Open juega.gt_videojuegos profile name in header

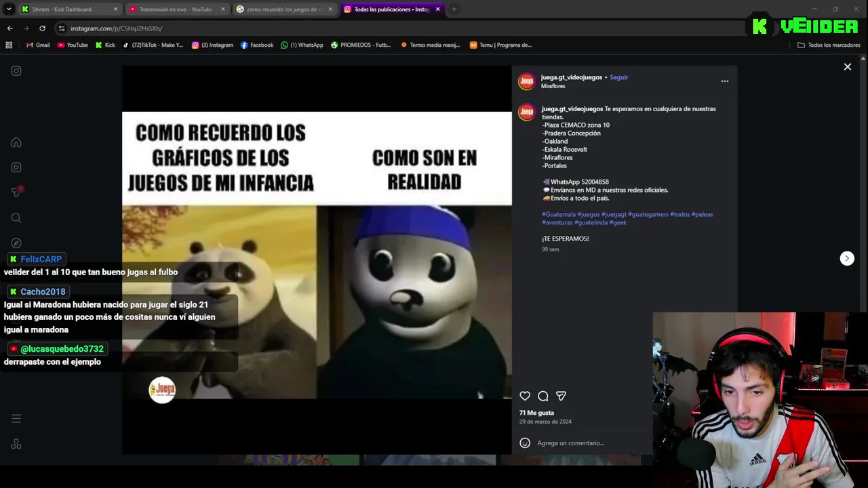point(572,77)
